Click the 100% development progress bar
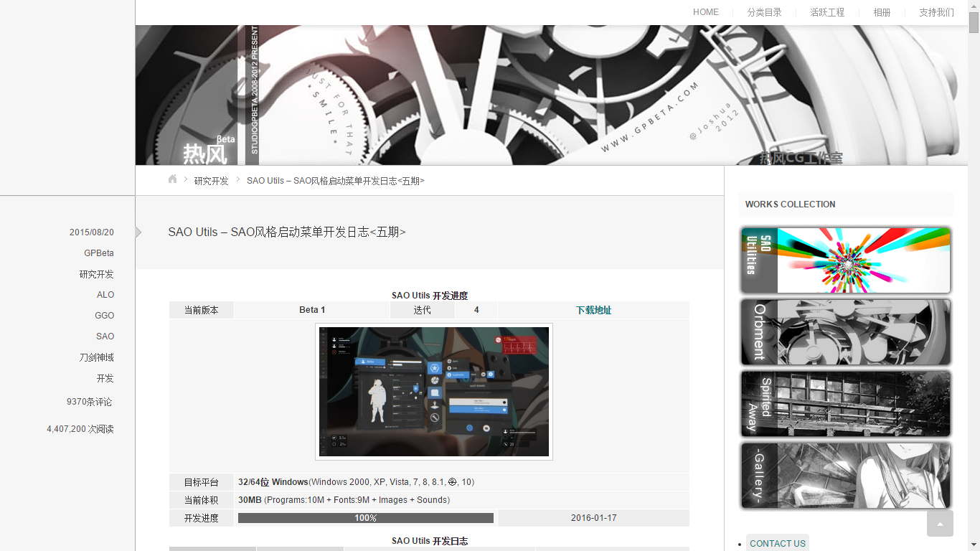Screen dimensions: 980x551 [x=366, y=518]
